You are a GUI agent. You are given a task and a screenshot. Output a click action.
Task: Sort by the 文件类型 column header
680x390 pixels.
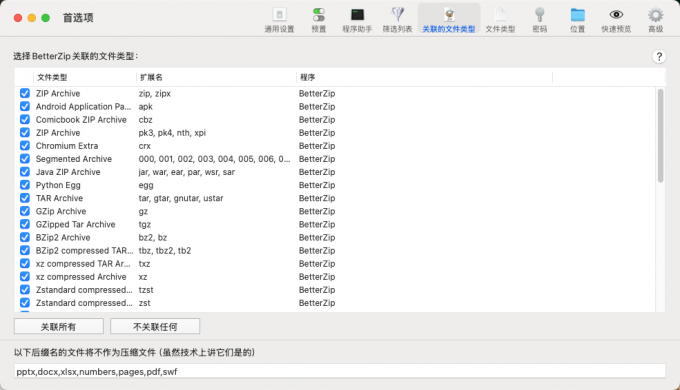(85, 77)
